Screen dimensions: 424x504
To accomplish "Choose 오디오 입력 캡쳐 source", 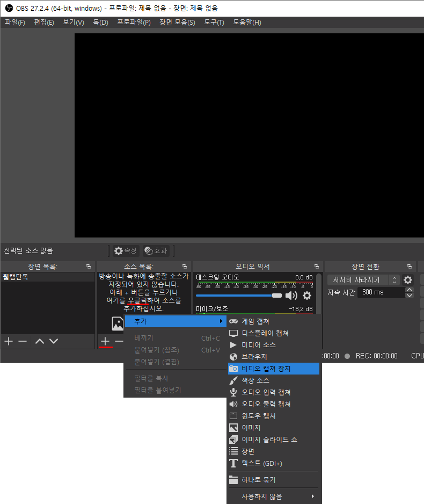I will 274,392.
